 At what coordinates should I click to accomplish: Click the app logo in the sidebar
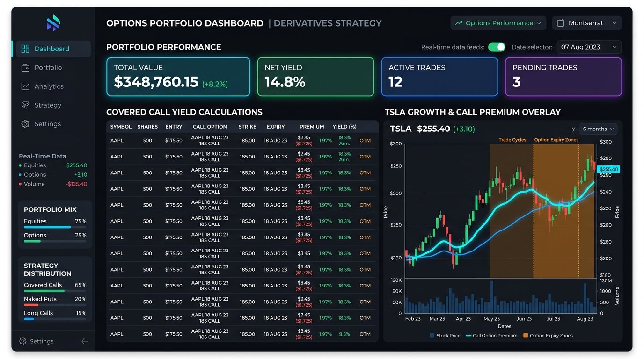click(53, 23)
